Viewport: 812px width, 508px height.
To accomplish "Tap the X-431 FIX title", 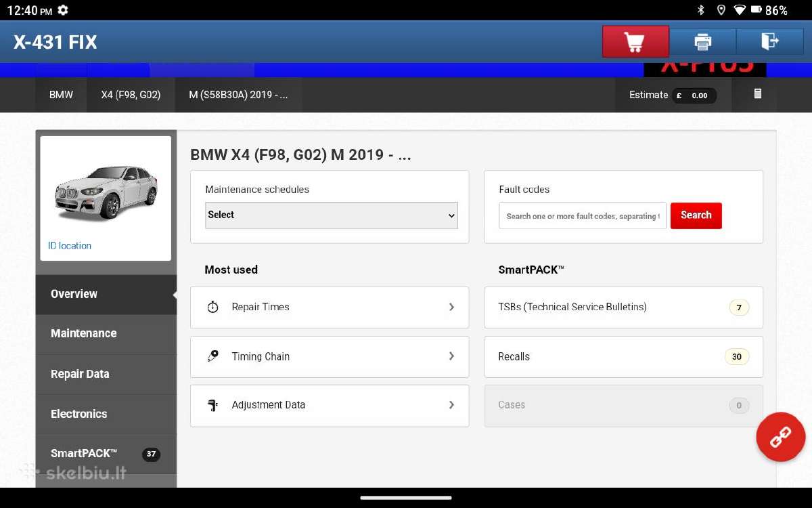I will pos(55,42).
